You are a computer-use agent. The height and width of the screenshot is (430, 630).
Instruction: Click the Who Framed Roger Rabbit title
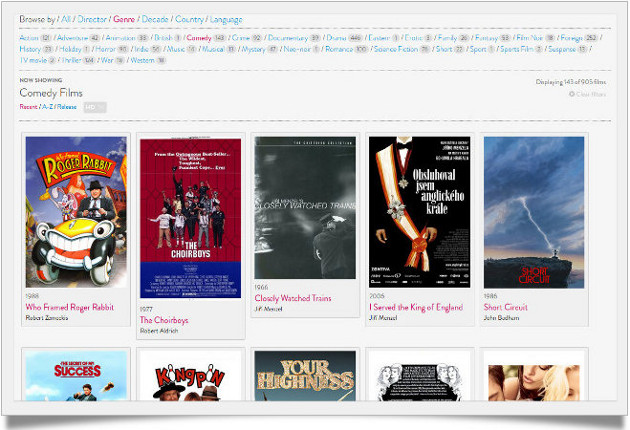click(x=70, y=307)
